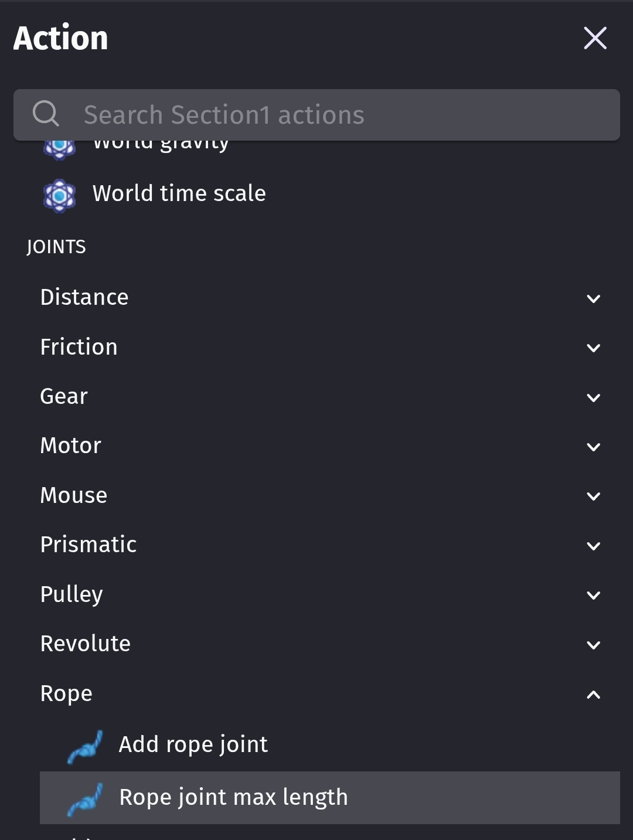633x840 pixels.
Task: Click the Rope joint max length icon
Action: (x=85, y=800)
